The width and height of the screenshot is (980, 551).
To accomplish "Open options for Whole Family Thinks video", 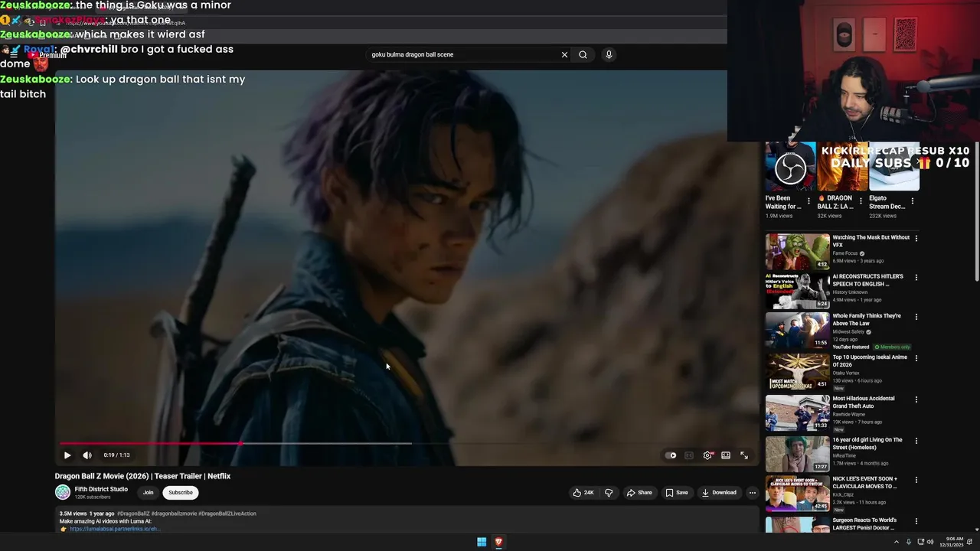I will click(916, 316).
